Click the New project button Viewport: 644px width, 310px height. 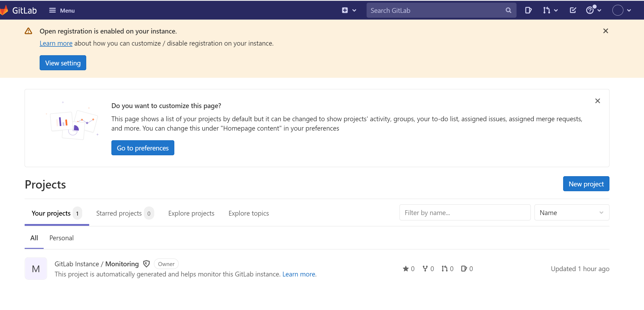586,184
